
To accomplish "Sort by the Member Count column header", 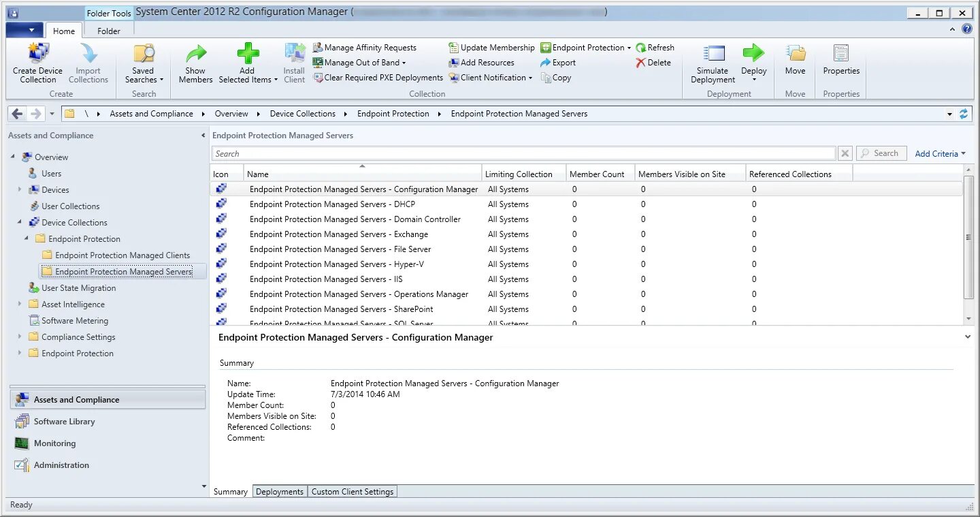I will 600,174.
